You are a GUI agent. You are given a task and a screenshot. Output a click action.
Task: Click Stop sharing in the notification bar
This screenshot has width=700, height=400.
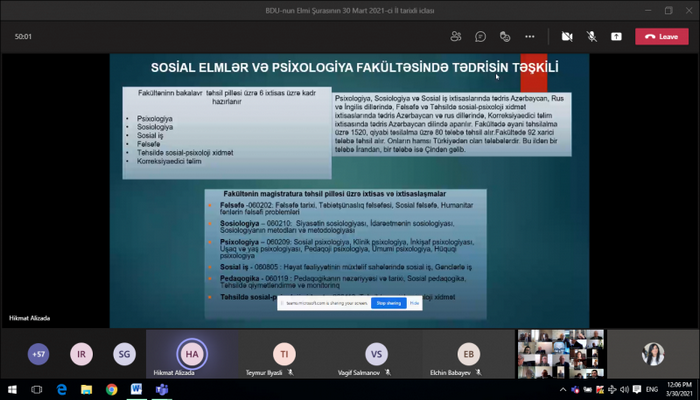coord(386,302)
